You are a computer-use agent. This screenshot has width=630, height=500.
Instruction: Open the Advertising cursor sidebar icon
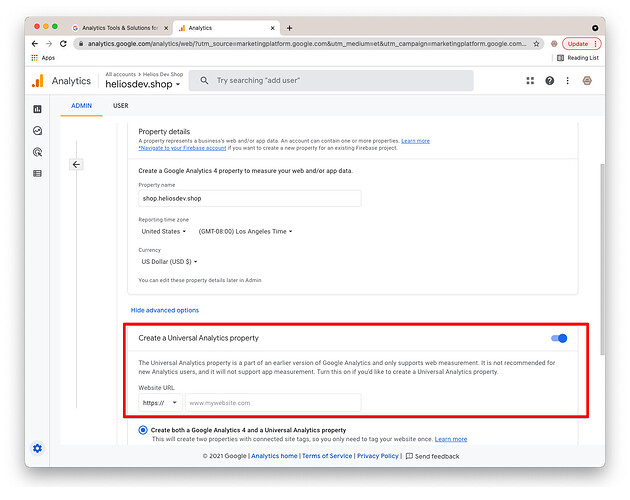tap(37, 152)
